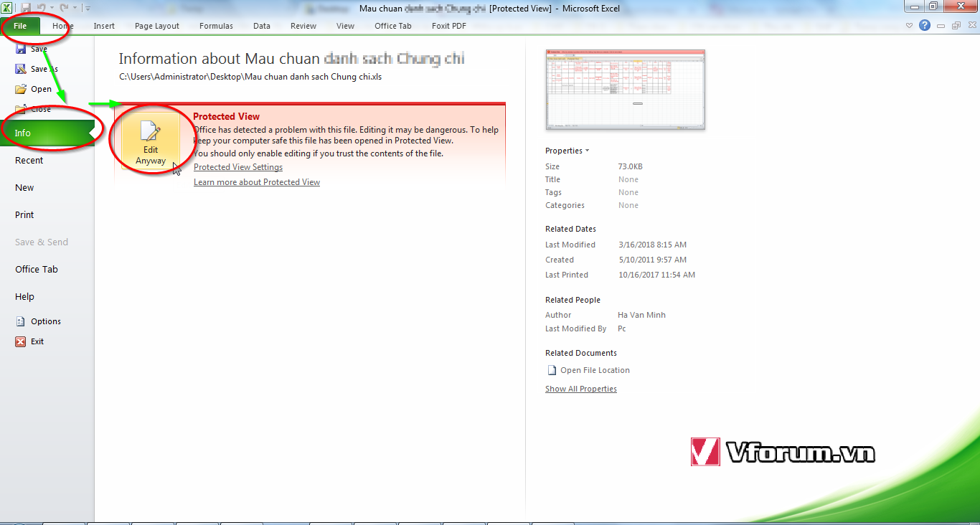980x525 pixels.
Task: Restore the workbook window in ribbon row
Action: 956,25
